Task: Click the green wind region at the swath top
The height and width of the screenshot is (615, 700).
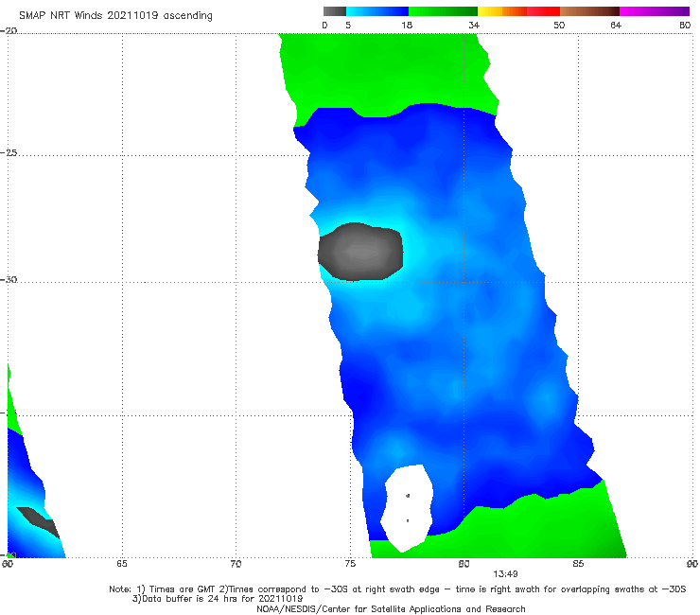Action: 389,74
